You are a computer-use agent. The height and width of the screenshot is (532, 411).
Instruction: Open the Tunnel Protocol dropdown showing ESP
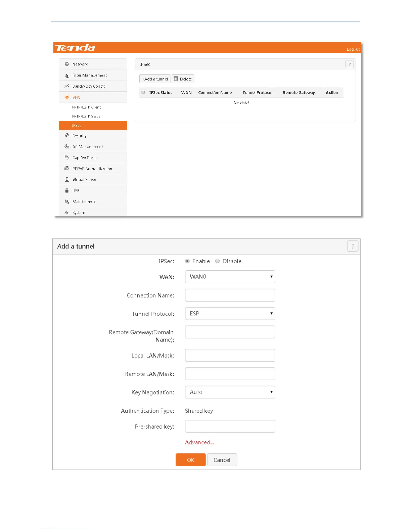pyautogui.click(x=230, y=313)
